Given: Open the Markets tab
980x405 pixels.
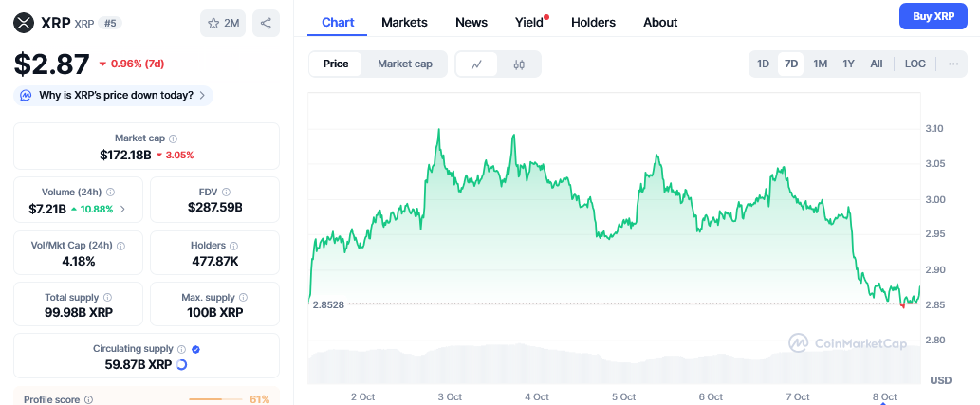Looking at the screenshot, I should point(404,22).
